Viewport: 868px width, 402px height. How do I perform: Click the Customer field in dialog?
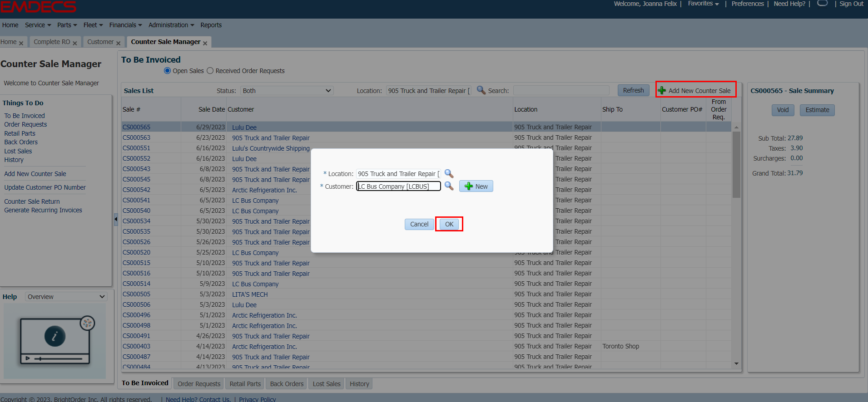(398, 186)
